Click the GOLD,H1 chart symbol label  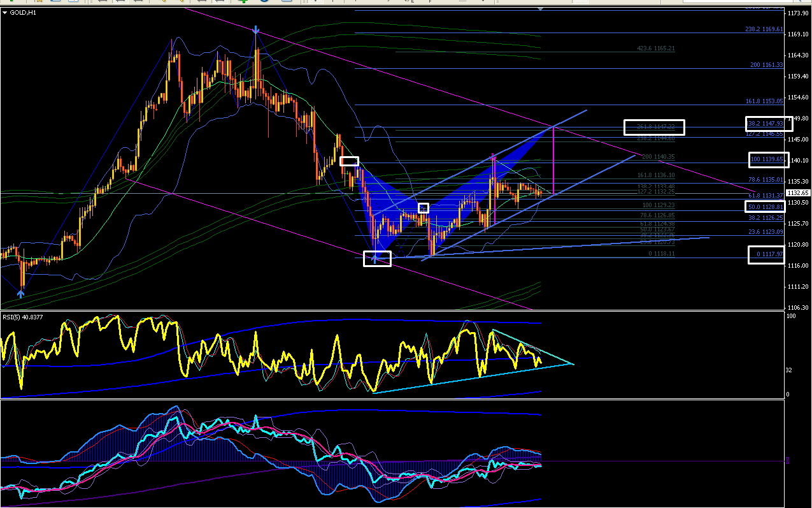click(22, 14)
